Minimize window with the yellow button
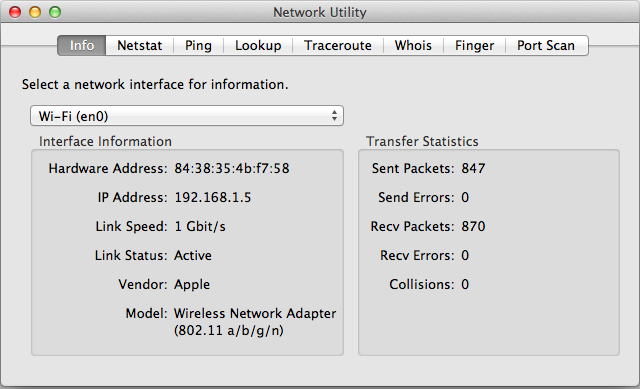This screenshot has height=389, width=640. (35, 12)
